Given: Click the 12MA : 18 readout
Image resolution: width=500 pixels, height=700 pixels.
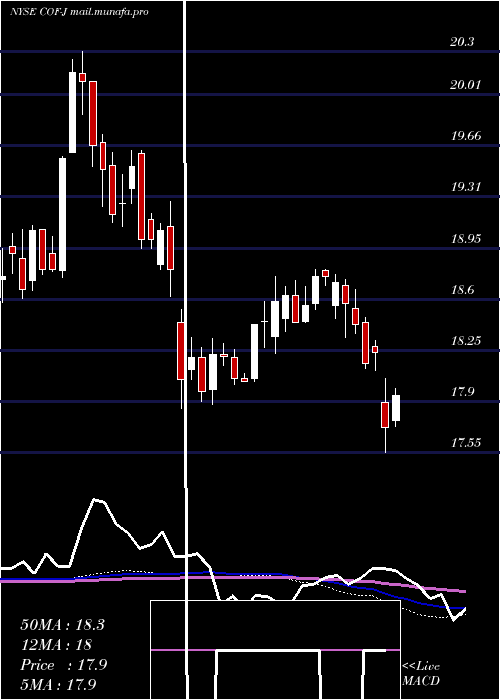Looking at the screenshot, I should pyautogui.click(x=56, y=645).
